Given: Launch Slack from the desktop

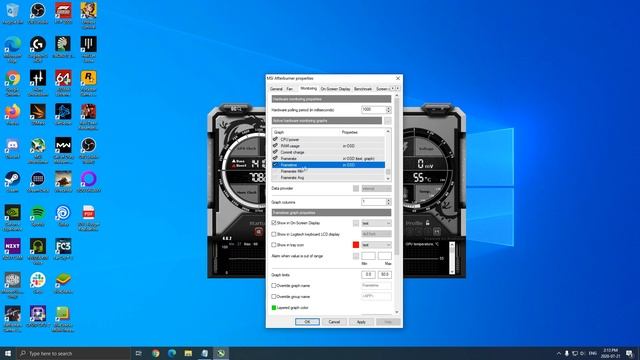Looking at the screenshot, I should click(38, 283).
